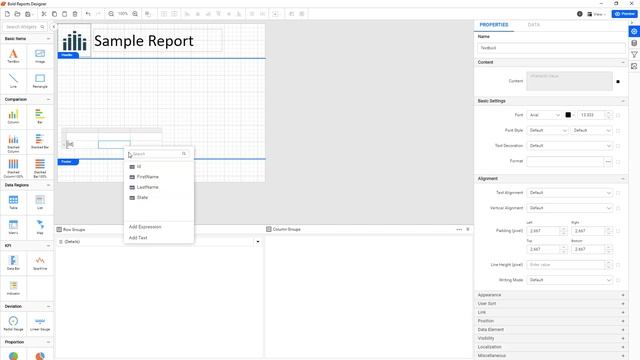Toggle the square beside Vertical Alignment
Image resolution: width=640 pixels, height=360 pixels.
point(618,208)
